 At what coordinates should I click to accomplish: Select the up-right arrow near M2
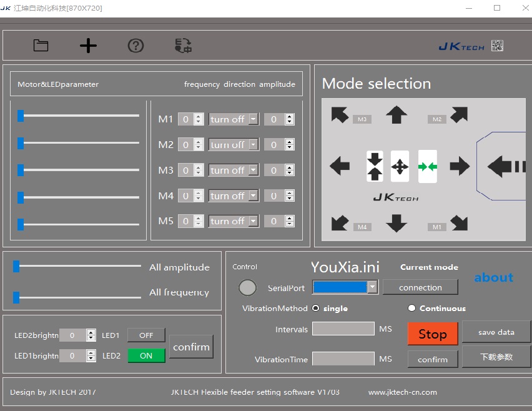[x=459, y=115]
